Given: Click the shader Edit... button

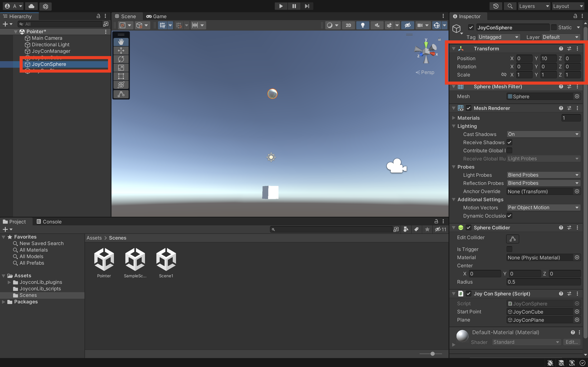Looking at the screenshot, I should click(x=571, y=342).
